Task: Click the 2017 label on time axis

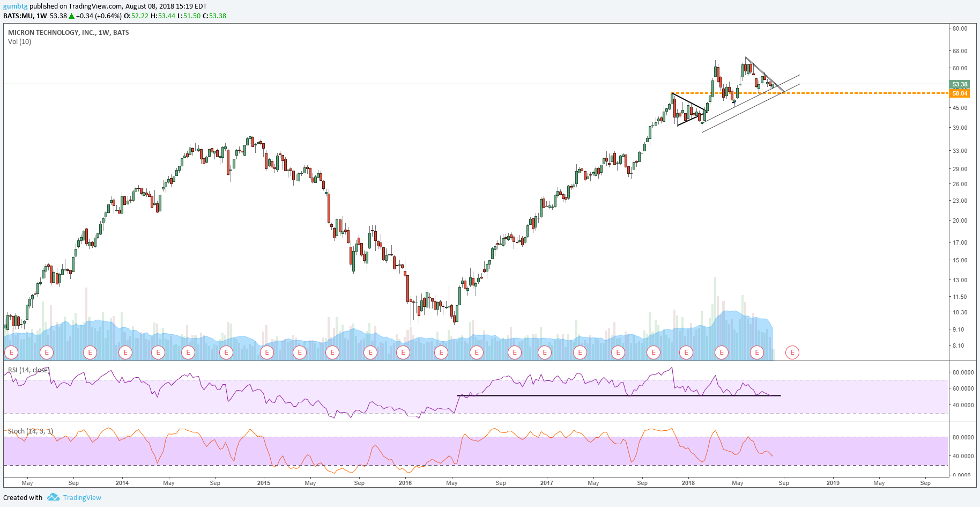Action: click(x=547, y=483)
